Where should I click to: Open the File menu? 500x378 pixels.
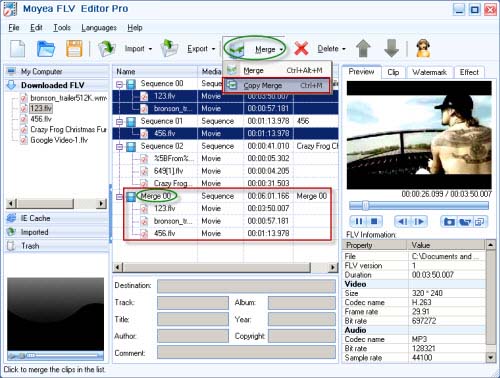tap(14, 28)
